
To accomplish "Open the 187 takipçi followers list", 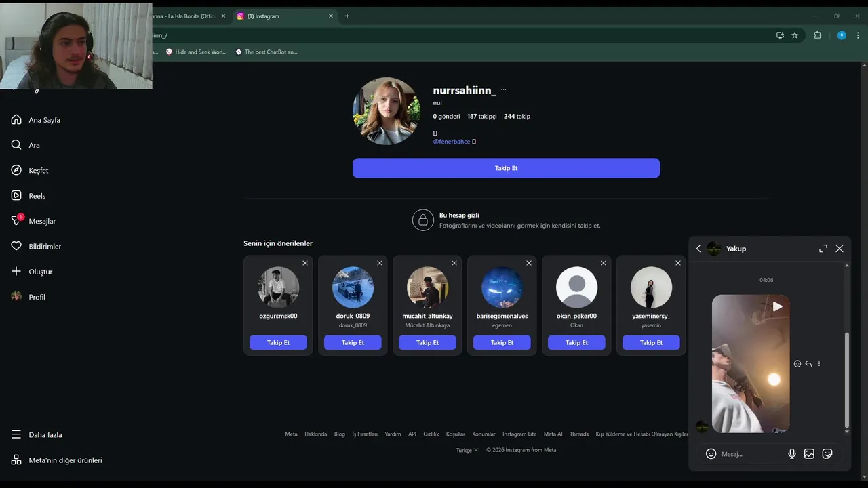I will point(481,117).
